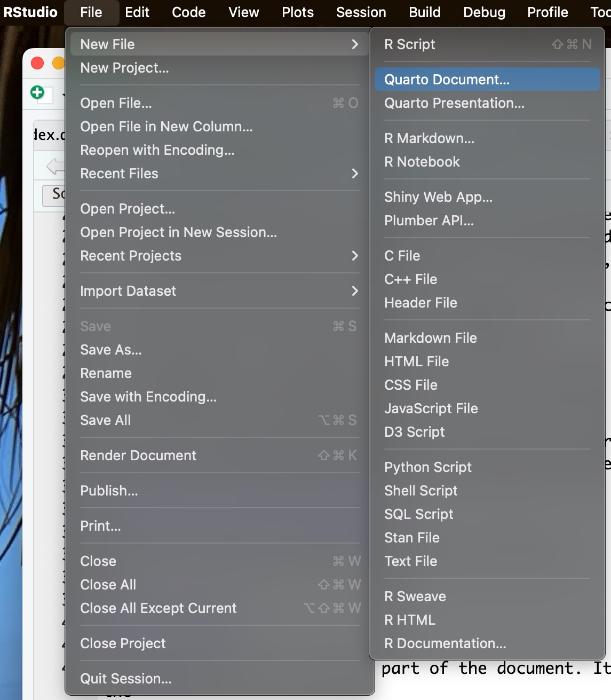
Task: Click Render Document menu item
Action: point(138,455)
